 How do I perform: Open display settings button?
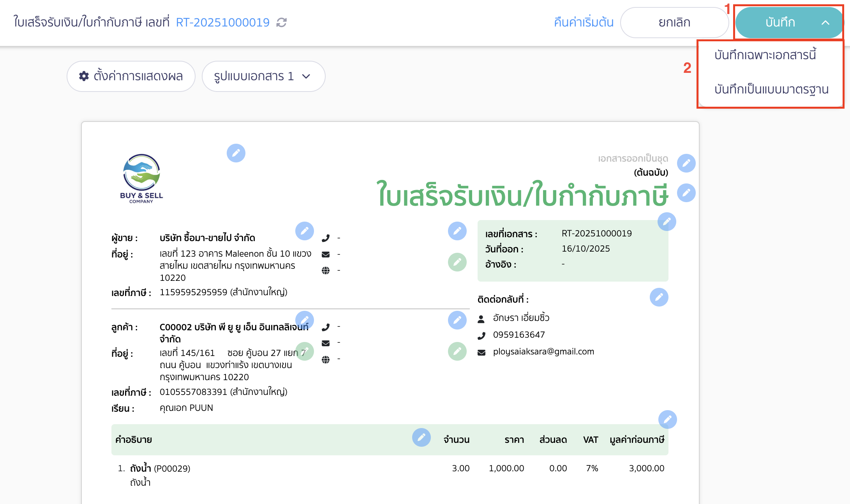131,76
